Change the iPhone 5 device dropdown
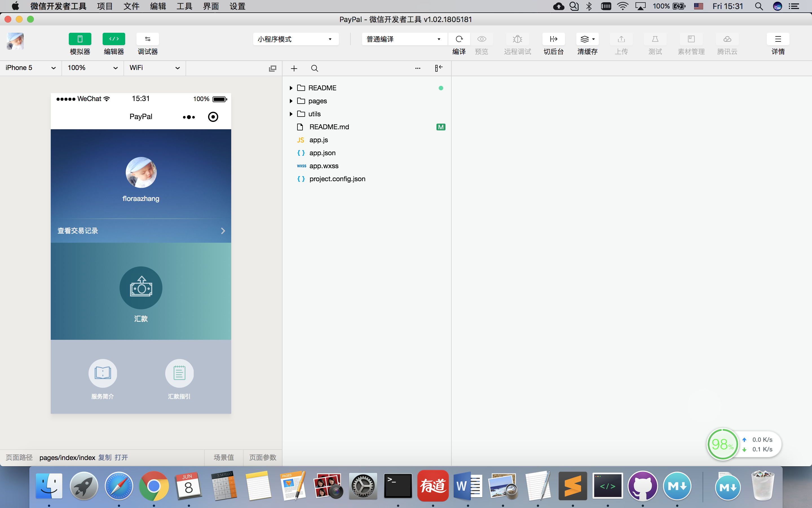Screen dimensions: 812x508 coord(30,68)
